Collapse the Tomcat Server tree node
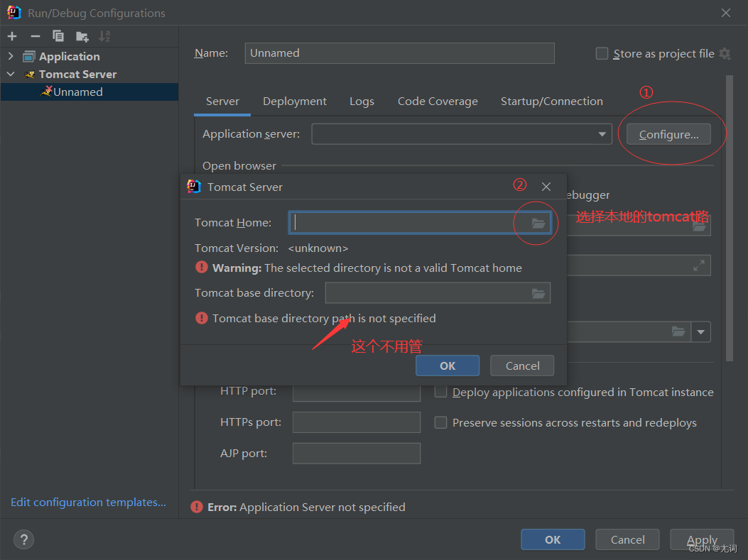 pos(11,75)
